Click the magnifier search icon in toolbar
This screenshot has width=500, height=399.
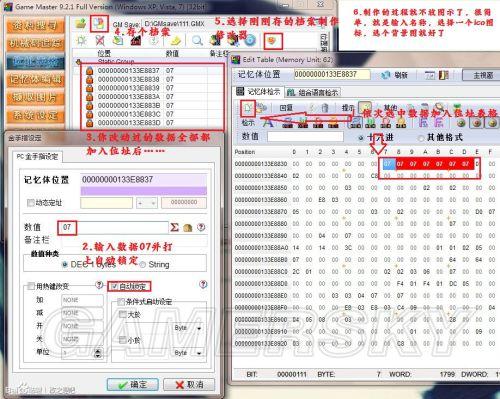point(197,41)
